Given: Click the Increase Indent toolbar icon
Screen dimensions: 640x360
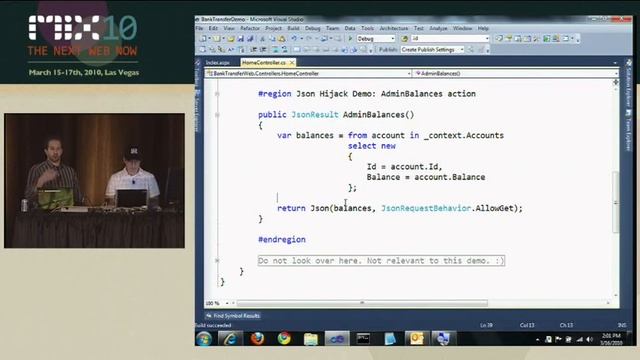Looking at the screenshot, I should click(x=263, y=49).
